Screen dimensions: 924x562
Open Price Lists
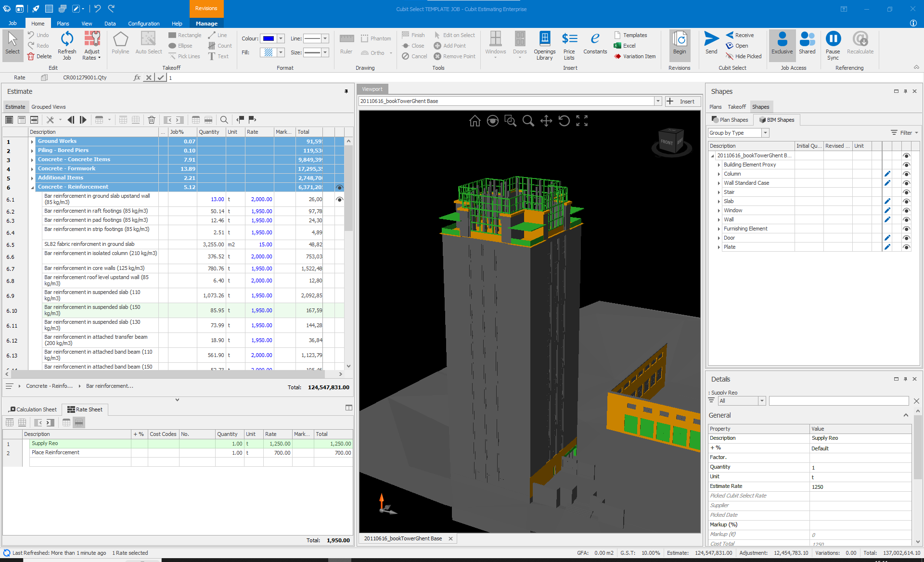tap(569, 45)
